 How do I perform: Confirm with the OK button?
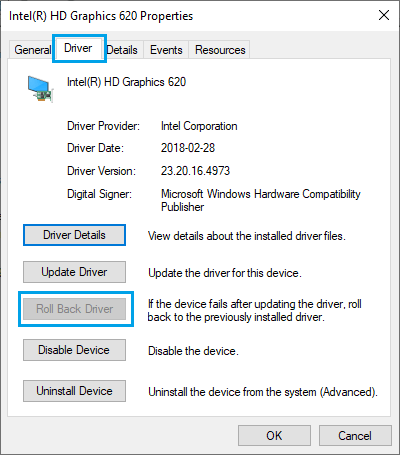274,436
